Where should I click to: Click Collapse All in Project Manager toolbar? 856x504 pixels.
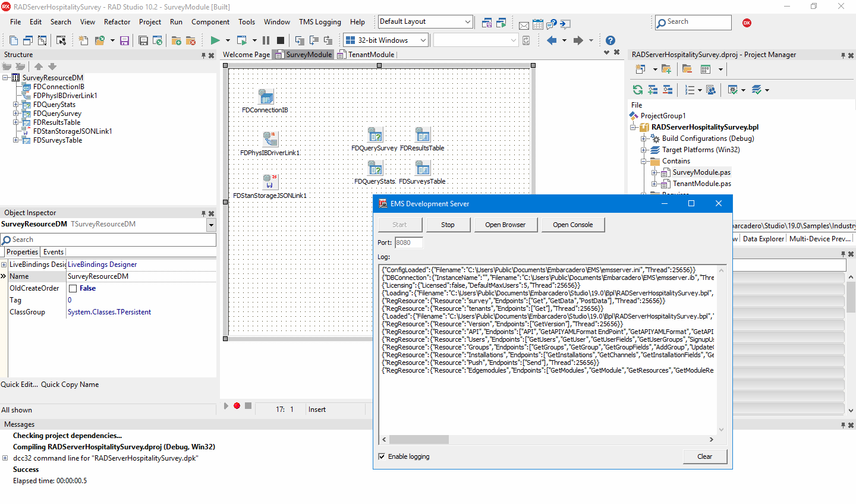click(668, 90)
